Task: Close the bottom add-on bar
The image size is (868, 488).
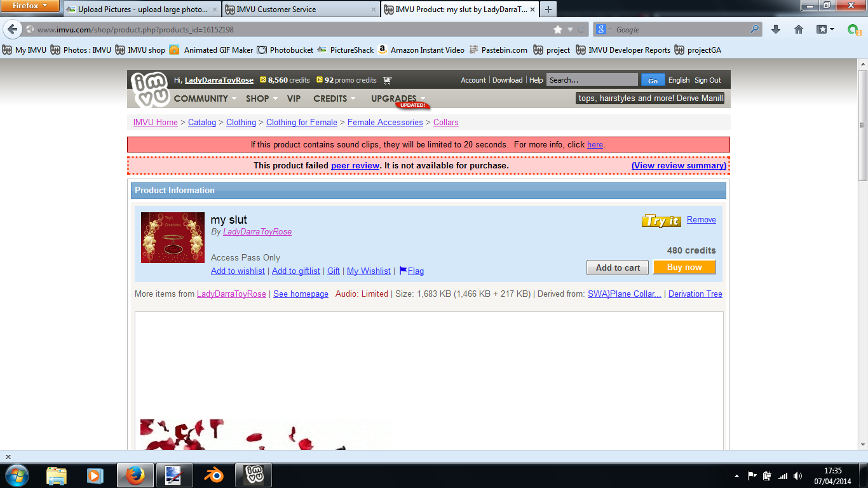Action: coord(8,456)
